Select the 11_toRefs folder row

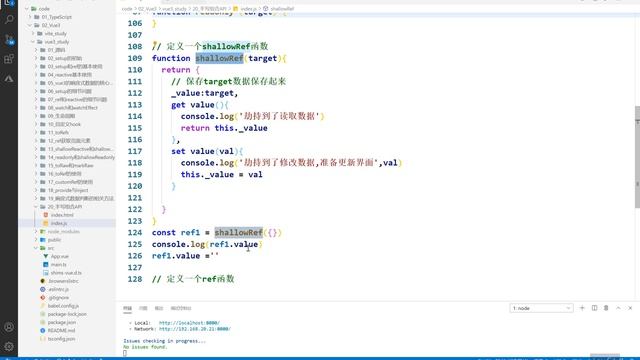pyautogui.click(x=67, y=132)
